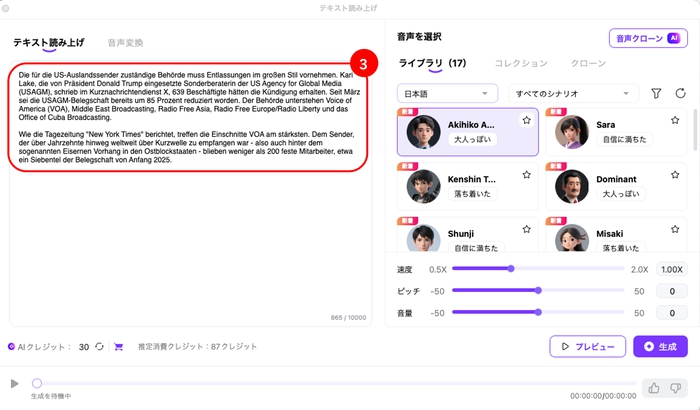Give thumbs up feedback

click(x=654, y=388)
